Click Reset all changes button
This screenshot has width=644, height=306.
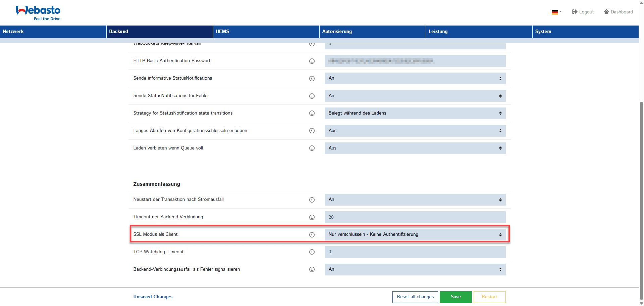(x=415, y=297)
